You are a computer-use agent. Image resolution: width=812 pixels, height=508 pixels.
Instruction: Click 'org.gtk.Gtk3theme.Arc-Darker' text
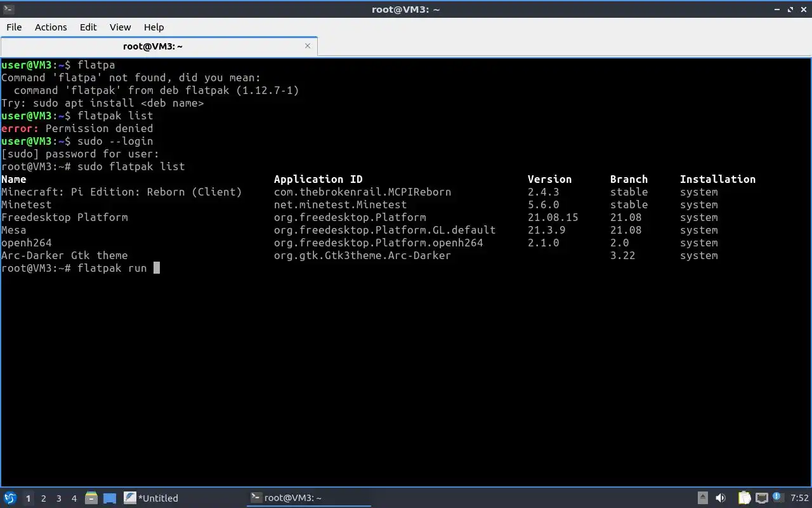coord(362,255)
